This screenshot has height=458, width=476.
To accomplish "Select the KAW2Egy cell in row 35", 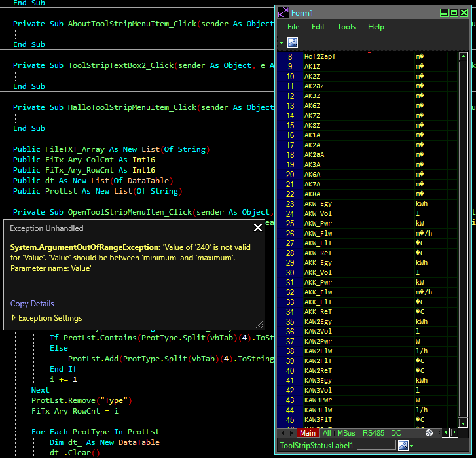I will (x=336, y=321).
